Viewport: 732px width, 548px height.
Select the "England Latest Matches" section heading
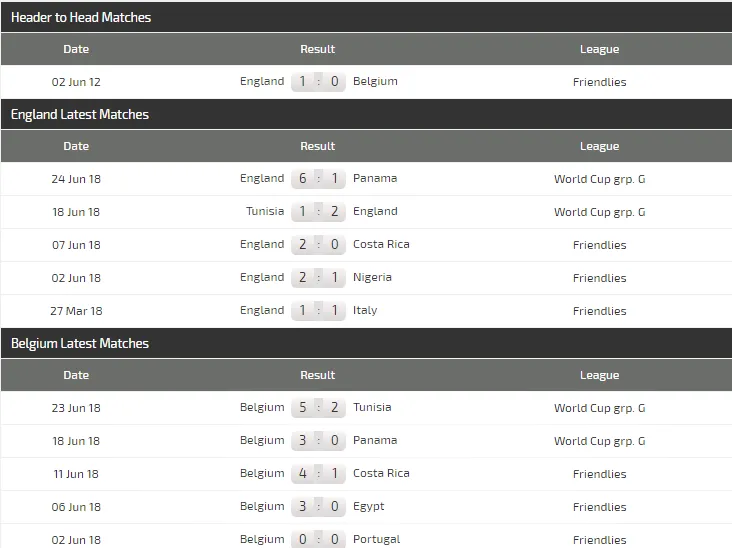80,115
